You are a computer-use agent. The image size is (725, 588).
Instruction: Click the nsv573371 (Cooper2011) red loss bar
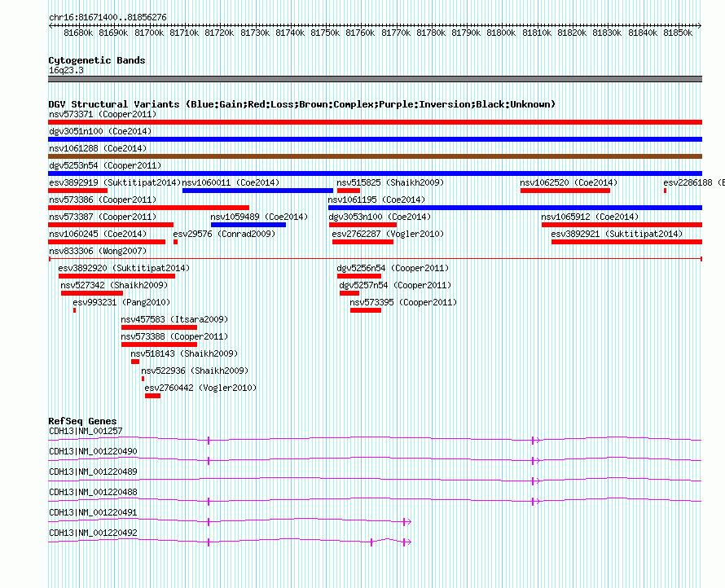[375, 122]
